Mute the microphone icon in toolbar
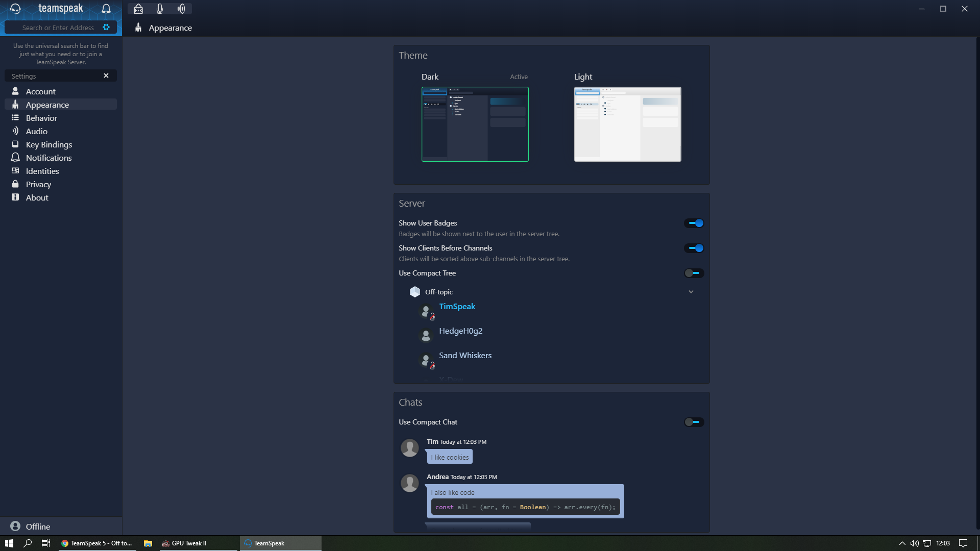Screen dimensions: 980x551 click(160, 9)
